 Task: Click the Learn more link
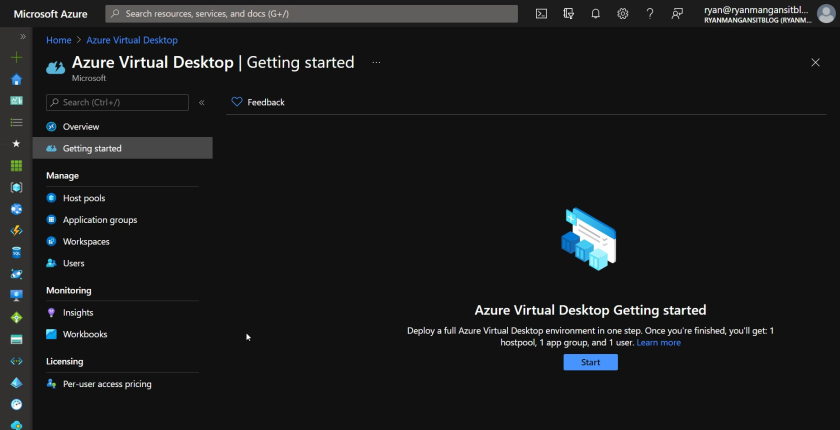(x=658, y=343)
